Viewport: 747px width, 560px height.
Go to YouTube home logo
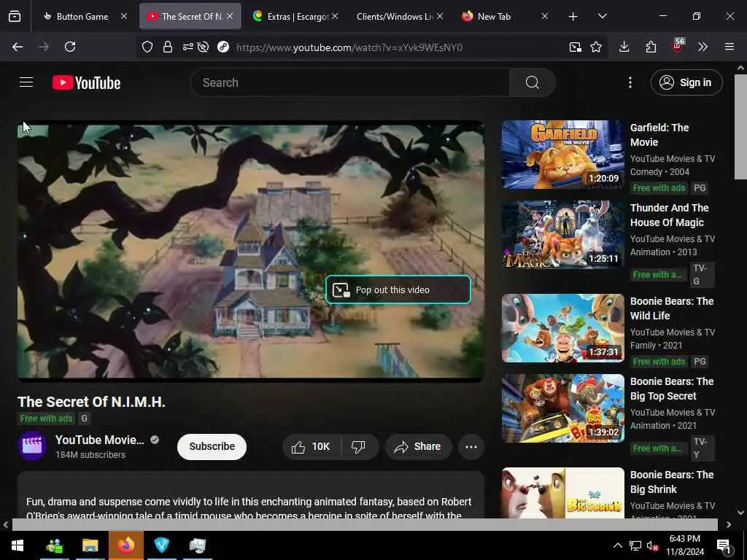(x=86, y=83)
